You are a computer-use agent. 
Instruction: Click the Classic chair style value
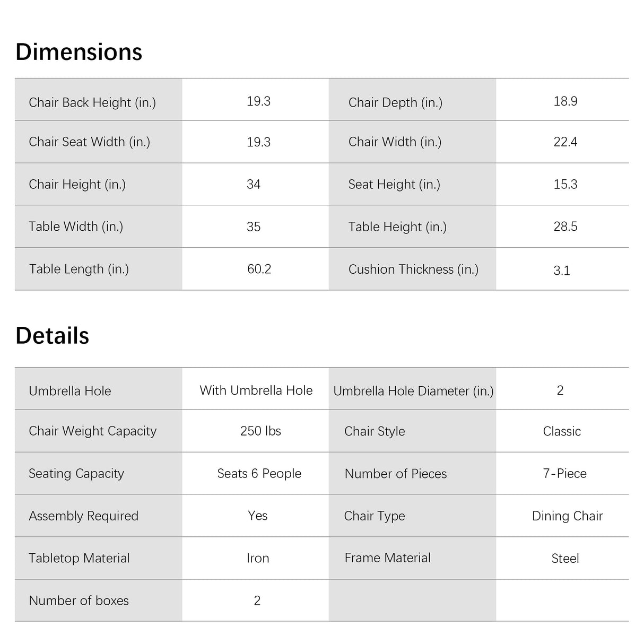pos(562,431)
